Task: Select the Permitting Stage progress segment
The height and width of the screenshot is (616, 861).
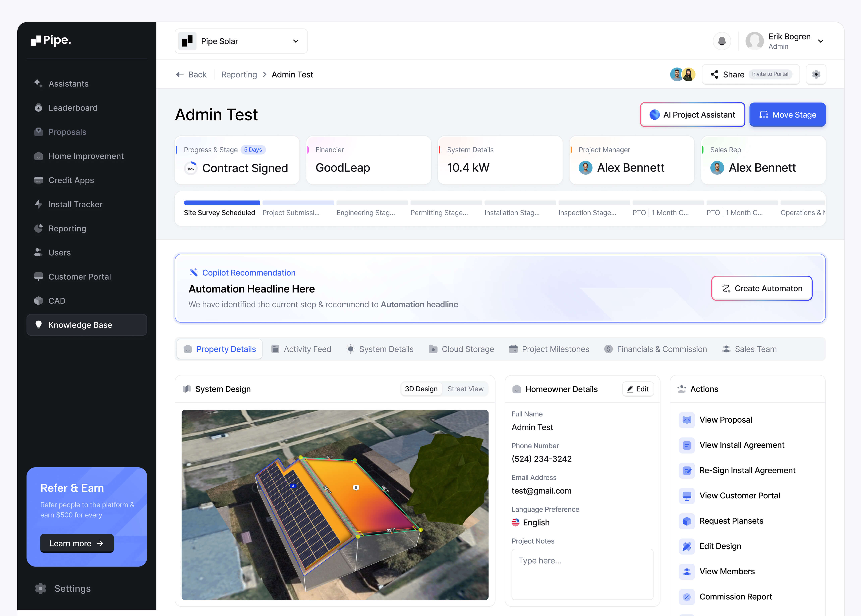Action: pyautogui.click(x=446, y=208)
